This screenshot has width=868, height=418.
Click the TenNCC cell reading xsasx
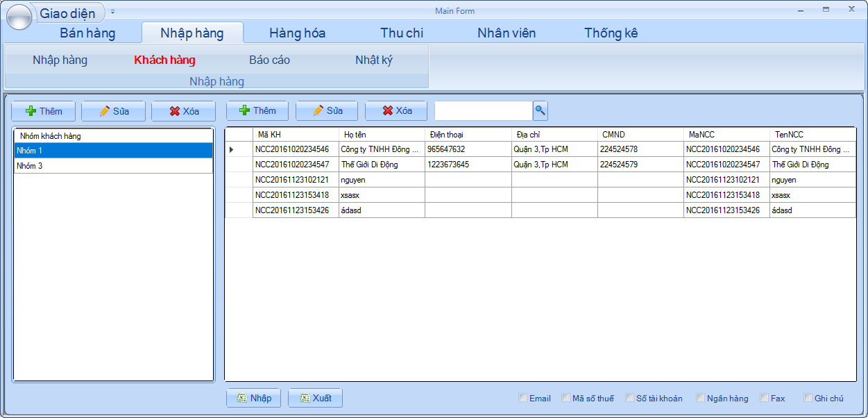(x=812, y=195)
